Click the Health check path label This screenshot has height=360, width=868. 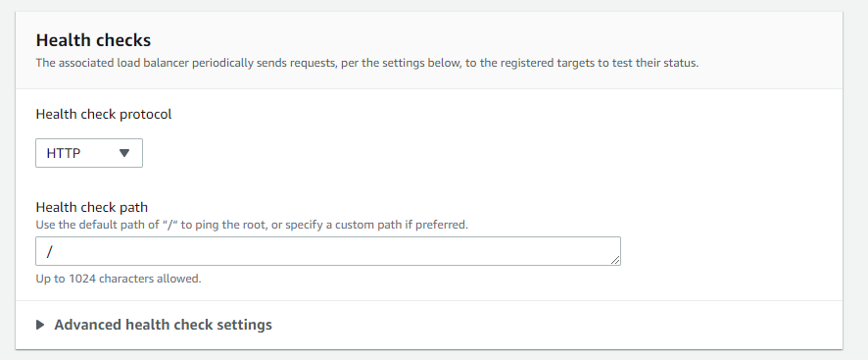92,207
